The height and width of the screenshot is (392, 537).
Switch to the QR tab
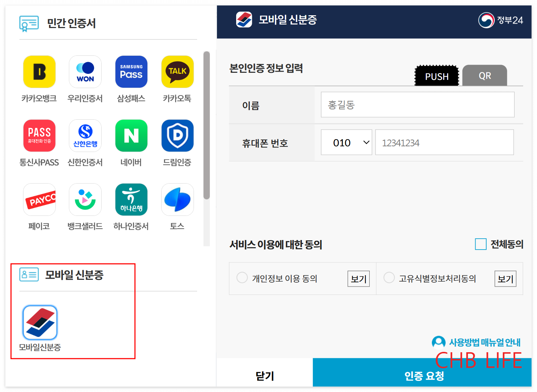click(484, 75)
